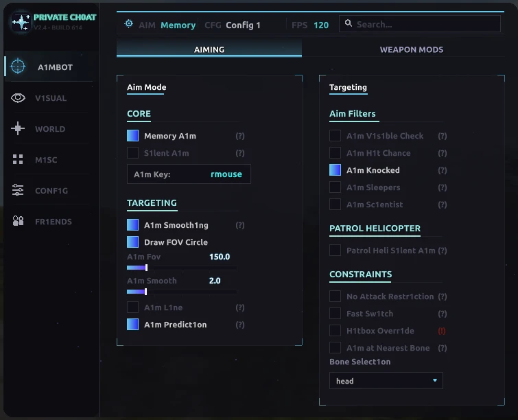Click the aim target icon in the top bar
The width and height of the screenshot is (518, 420).
click(129, 24)
